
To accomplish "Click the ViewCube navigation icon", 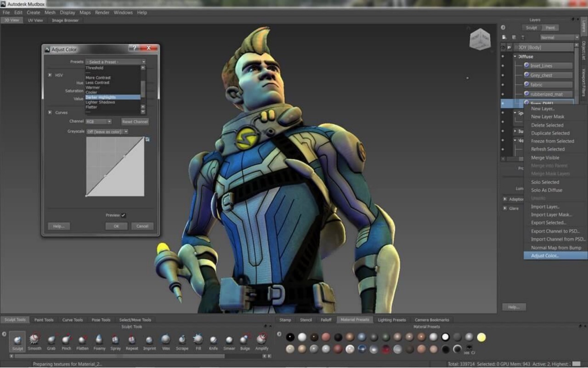I will [x=480, y=40].
